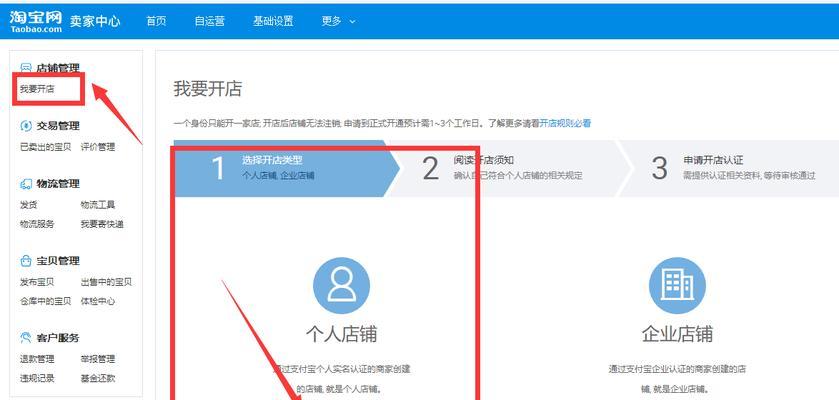Click the 卖家中心 header title

pos(95,21)
